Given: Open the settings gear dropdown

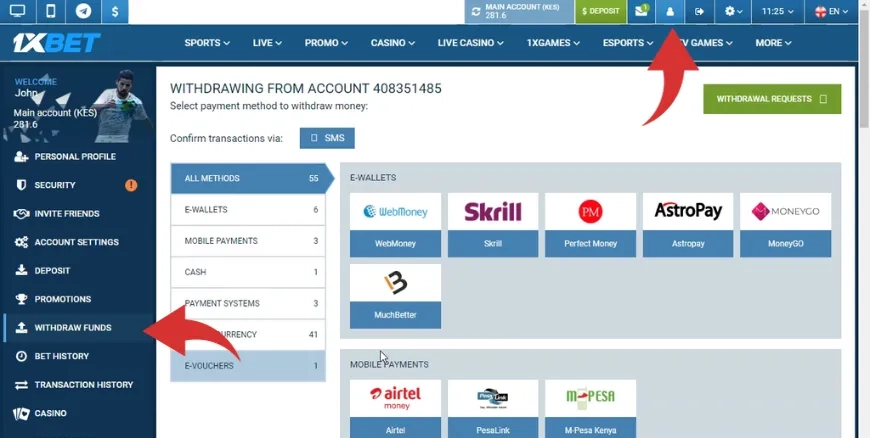Looking at the screenshot, I should tap(734, 11).
